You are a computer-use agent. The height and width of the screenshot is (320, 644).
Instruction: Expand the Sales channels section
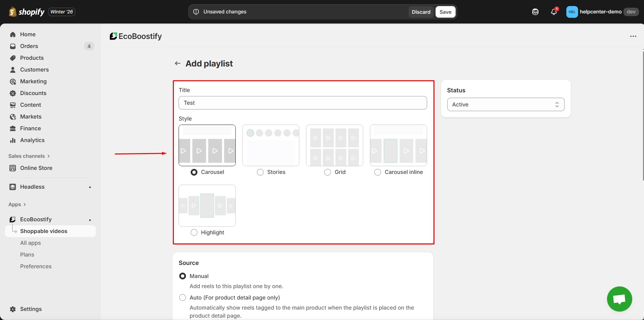pyautogui.click(x=29, y=156)
